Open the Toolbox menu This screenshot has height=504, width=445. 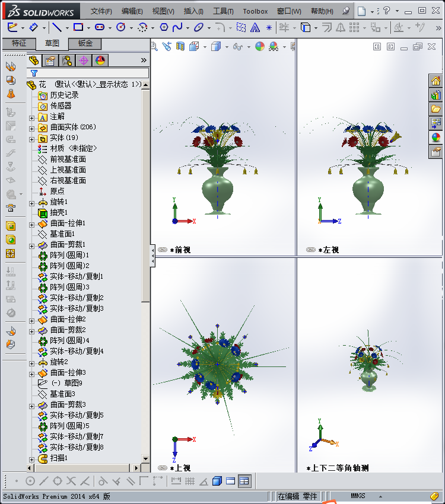click(x=255, y=11)
